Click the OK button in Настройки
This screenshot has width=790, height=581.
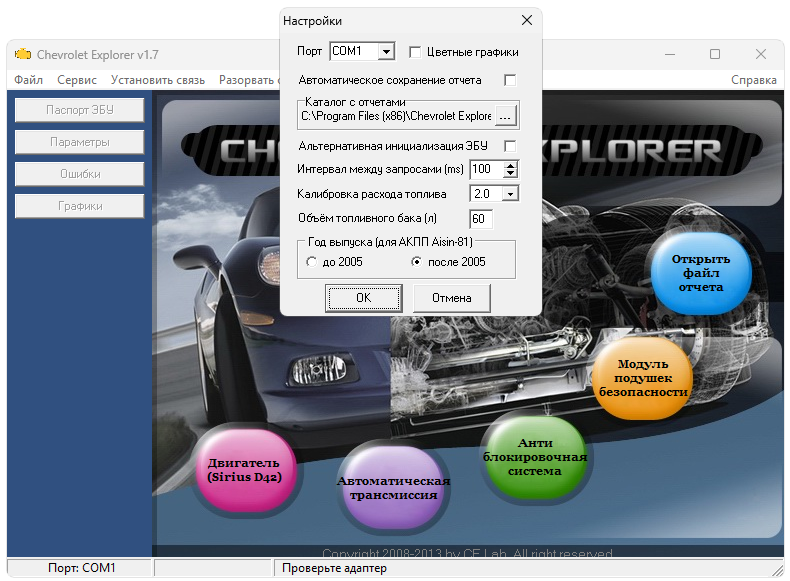coord(363,298)
